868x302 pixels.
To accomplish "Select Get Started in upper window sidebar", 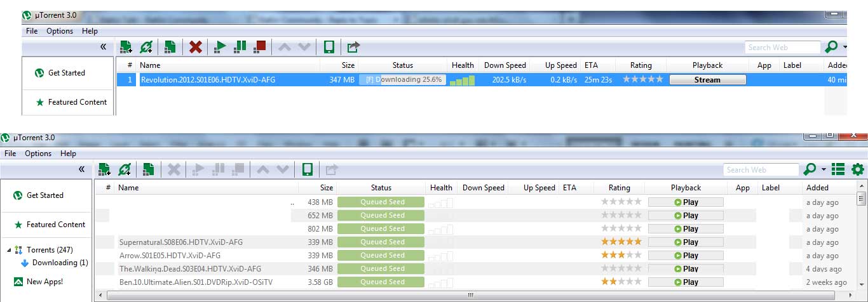I will point(68,73).
